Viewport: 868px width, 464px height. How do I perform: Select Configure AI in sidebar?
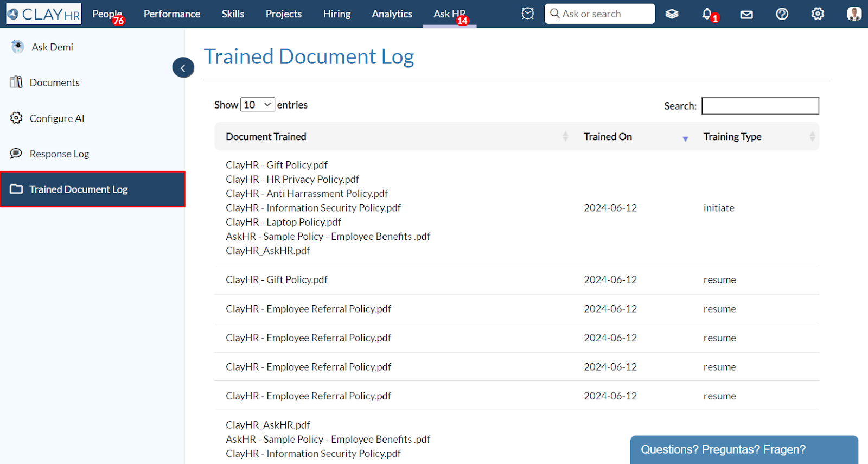(57, 118)
